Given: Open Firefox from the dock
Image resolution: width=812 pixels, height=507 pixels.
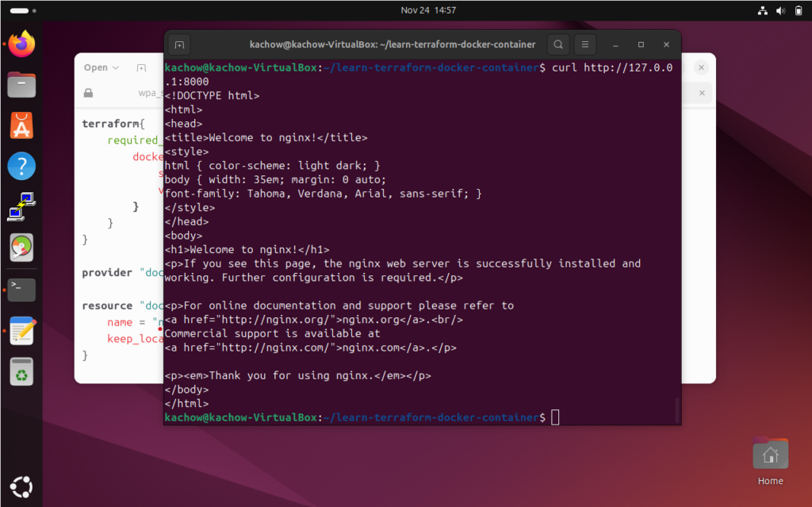Looking at the screenshot, I should tap(21, 44).
